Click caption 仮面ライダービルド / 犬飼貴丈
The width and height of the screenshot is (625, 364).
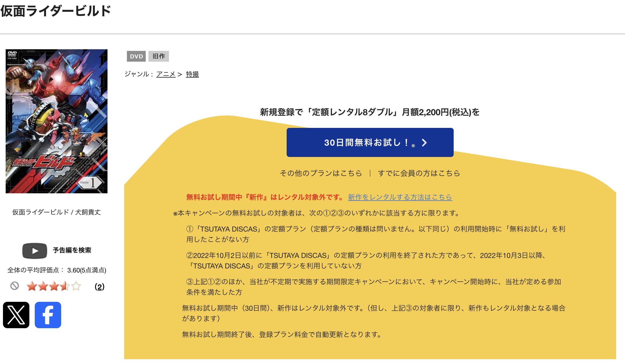(x=57, y=212)
